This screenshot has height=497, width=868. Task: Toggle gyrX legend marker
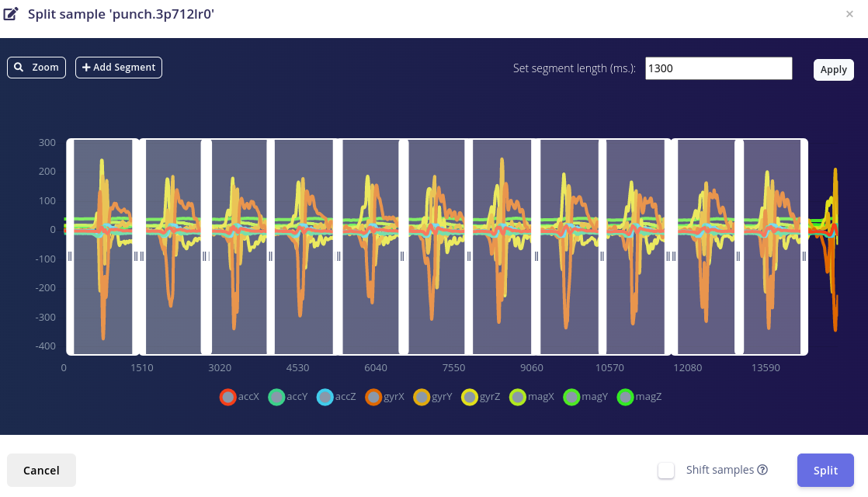click(x=373, y=397)
